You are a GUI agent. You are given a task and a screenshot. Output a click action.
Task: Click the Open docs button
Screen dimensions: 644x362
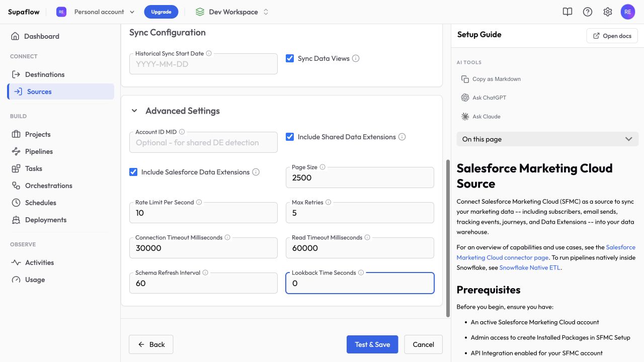(612, 36)
